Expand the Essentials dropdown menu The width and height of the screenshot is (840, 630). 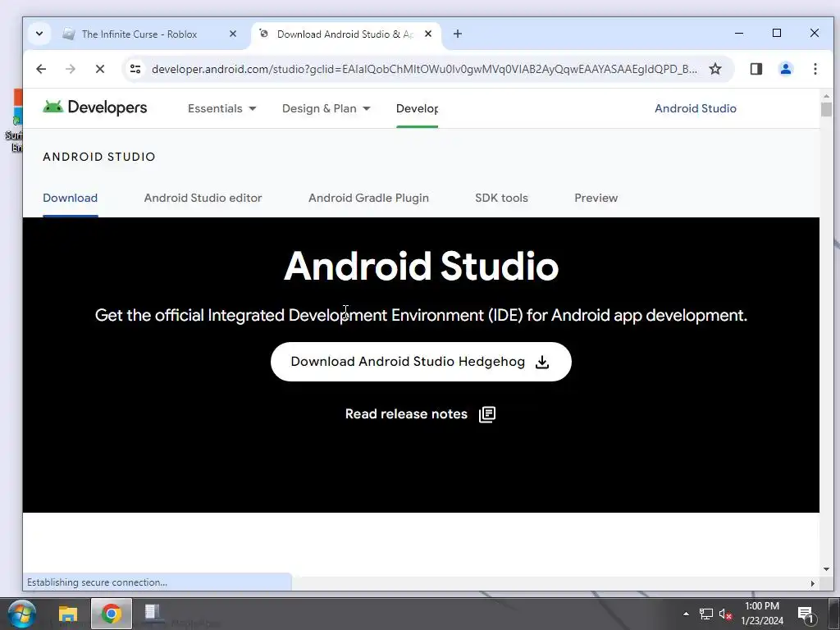coord(221,108)
